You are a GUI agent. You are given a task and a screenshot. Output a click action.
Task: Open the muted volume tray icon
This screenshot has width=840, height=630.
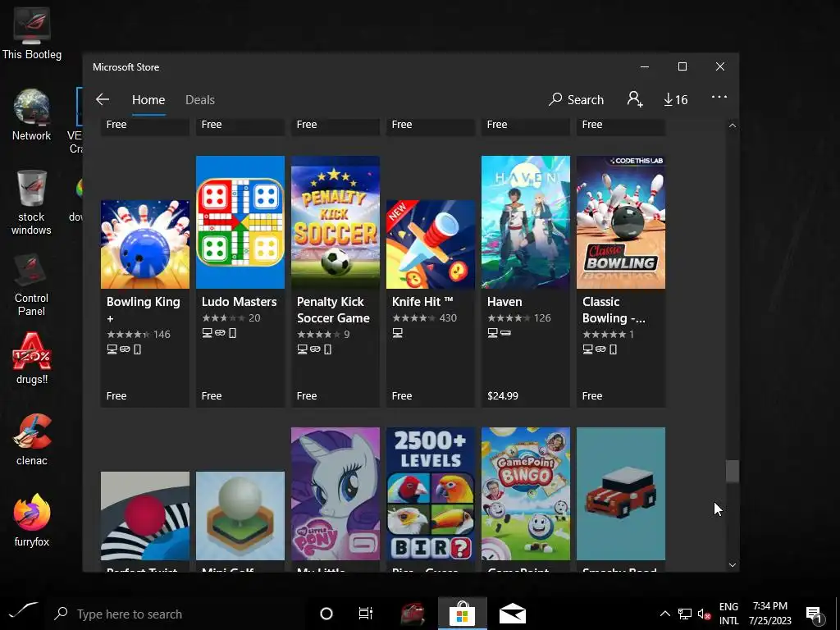click(x=704, y=614)
